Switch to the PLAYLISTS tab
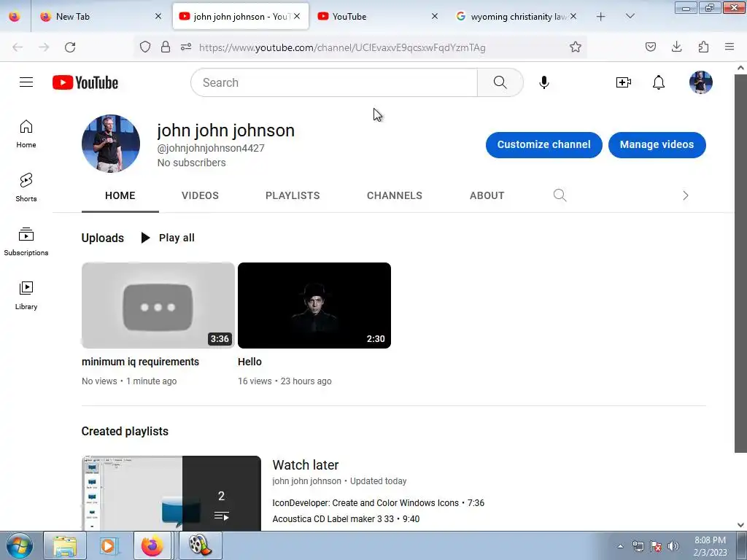The height and width of the screenshot is (560, 747). click(293, 195)
